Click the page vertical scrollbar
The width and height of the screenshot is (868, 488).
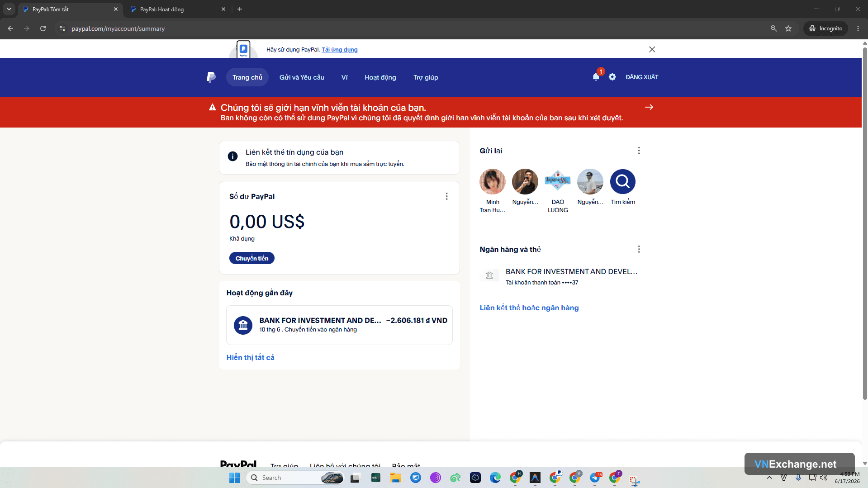(865, 224)
